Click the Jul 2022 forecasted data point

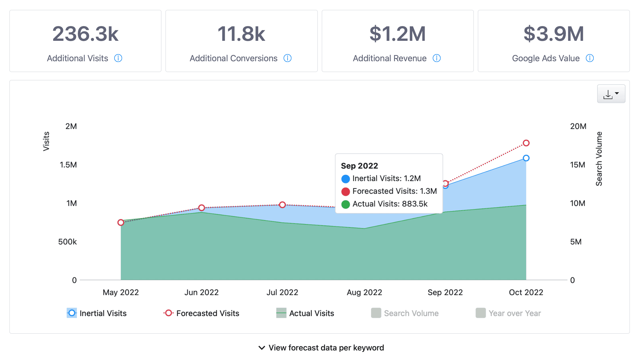pyautogui.click(x=282, y=205)
